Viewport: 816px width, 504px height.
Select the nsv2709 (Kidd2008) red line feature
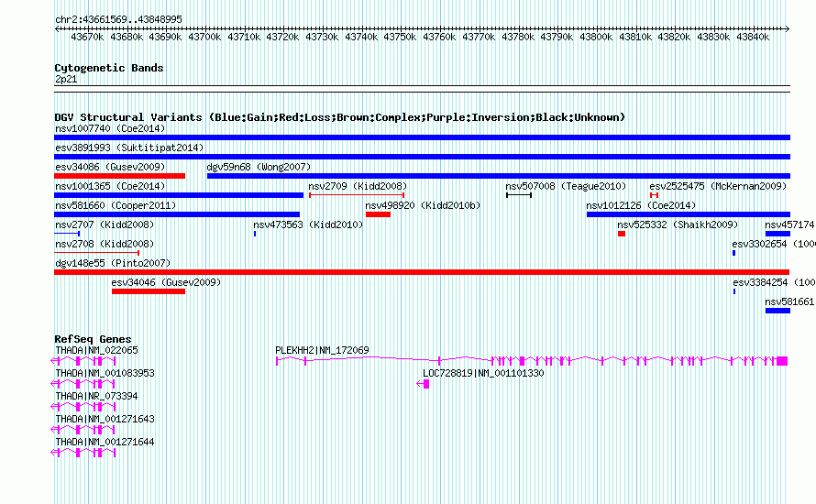click(357, 195)
